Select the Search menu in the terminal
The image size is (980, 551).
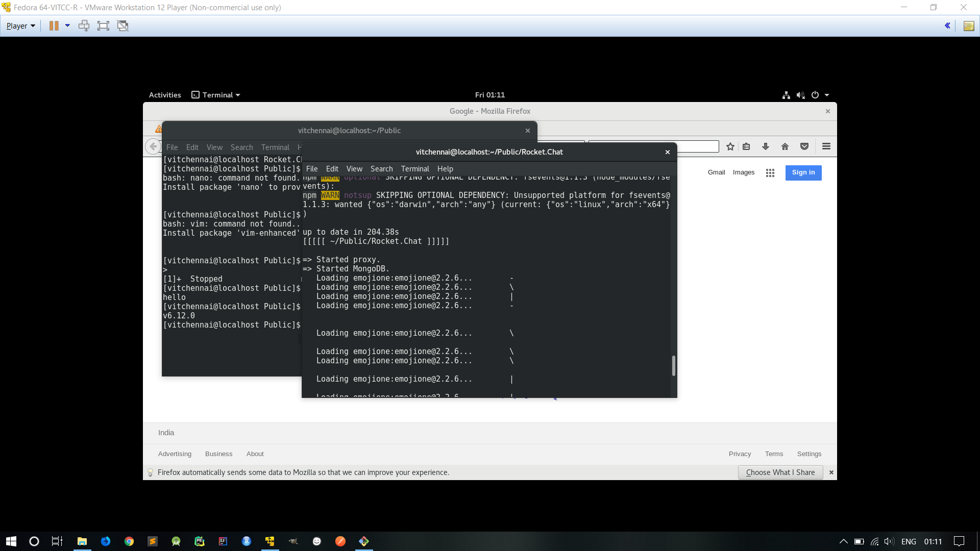pyautogui.click(x=381, y=169)
